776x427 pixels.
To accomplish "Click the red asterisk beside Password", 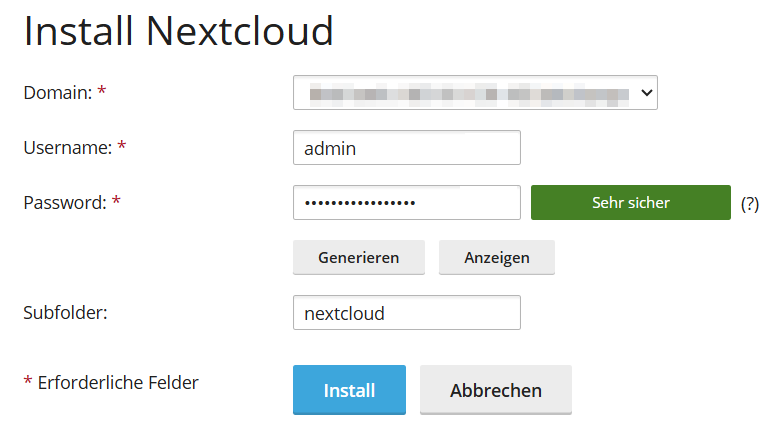I will [x=116, y=201].
